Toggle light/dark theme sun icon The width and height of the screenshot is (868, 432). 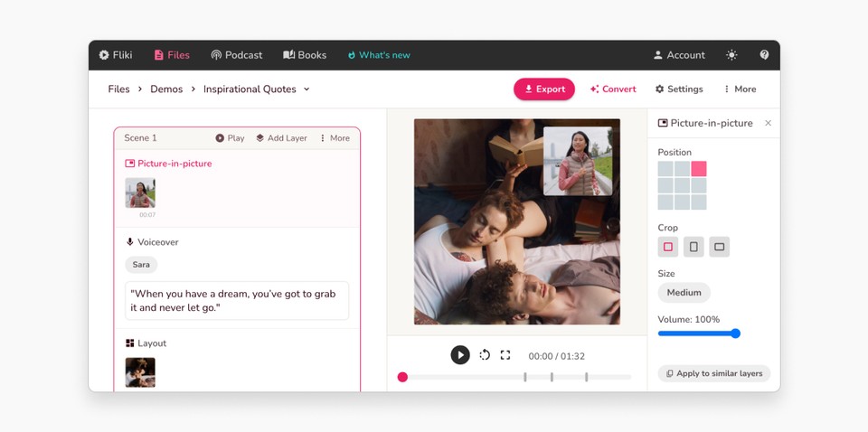tap(731, 55)
